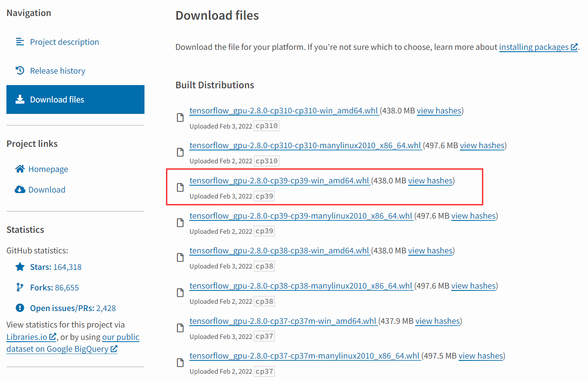This screenshot has height=381, width=588.
Task: Download the cp38 manylinux2010 wheel file
Action: tap(301, 286)
